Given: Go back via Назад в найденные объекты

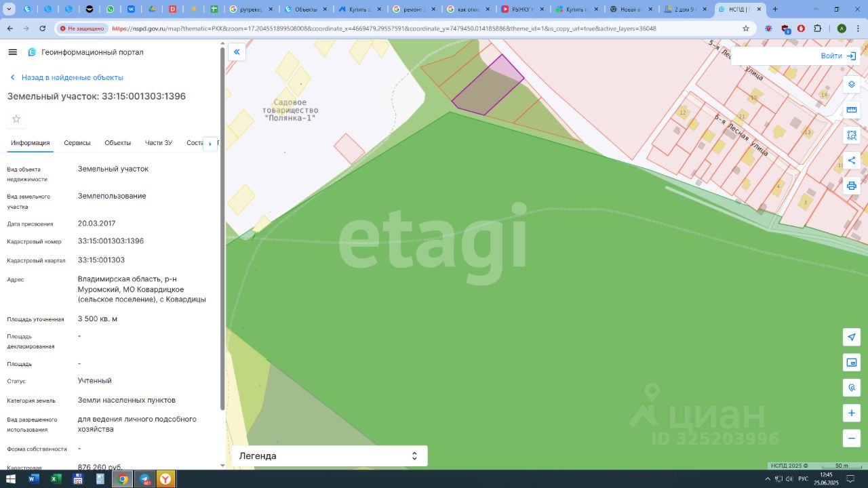Looking at the screenshot, I should 66,77.
